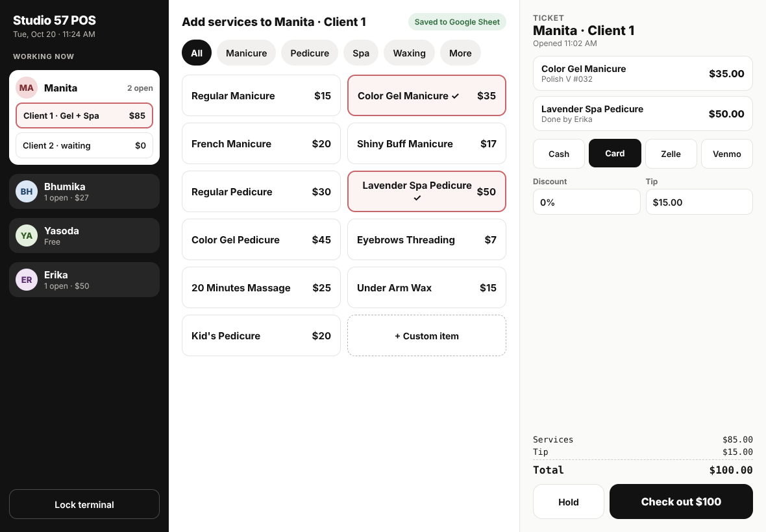Add Color Gel Pedicure $45
Image resolution: width=766 pixels, height=532 pixels.
(x=261, y=239)
